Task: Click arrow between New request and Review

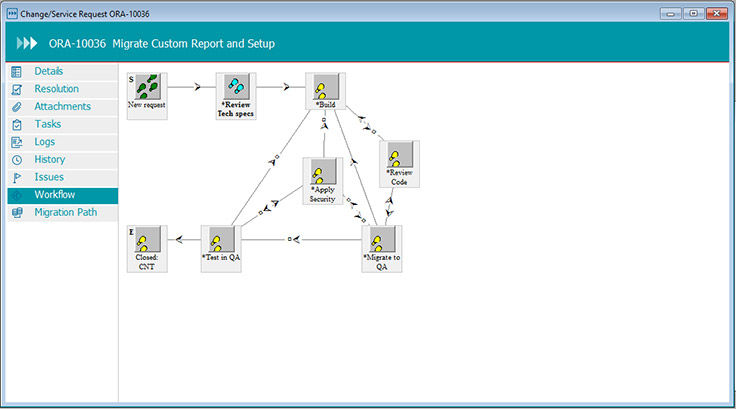Action: coord(197,87)
